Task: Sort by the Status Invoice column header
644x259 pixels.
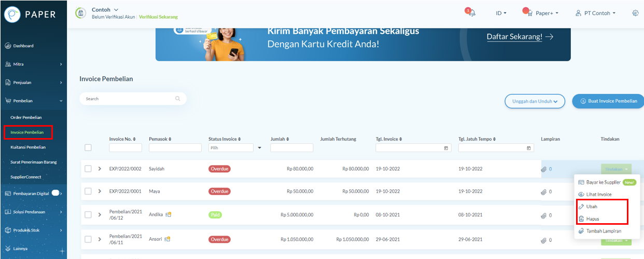Action: pos(225,139)
